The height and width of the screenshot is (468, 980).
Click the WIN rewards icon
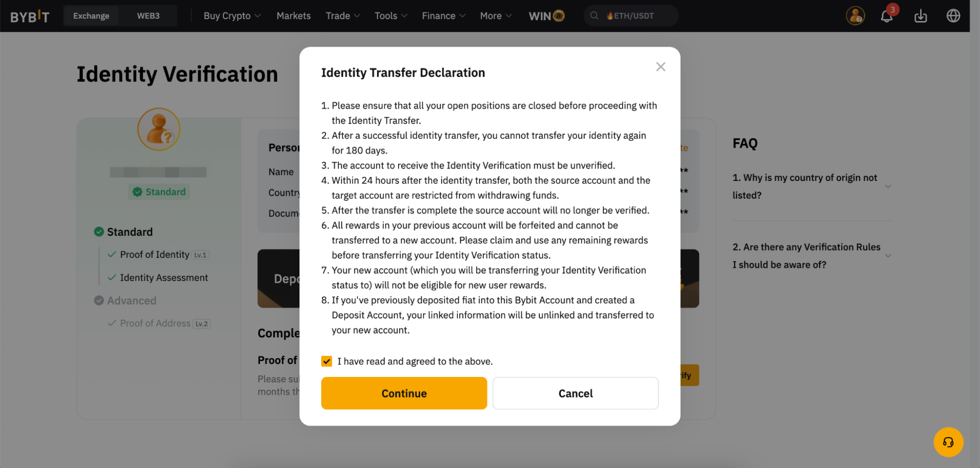click(x=546, y=16)
